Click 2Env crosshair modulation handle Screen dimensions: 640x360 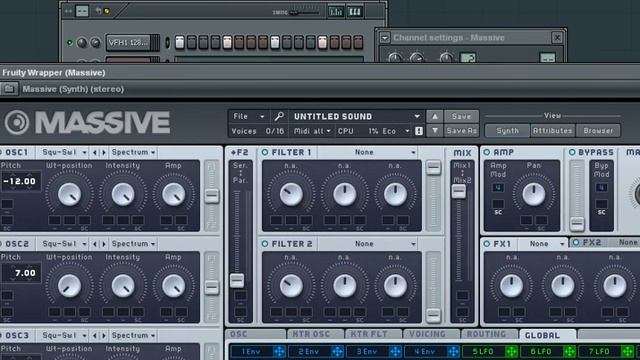[337, 351]
